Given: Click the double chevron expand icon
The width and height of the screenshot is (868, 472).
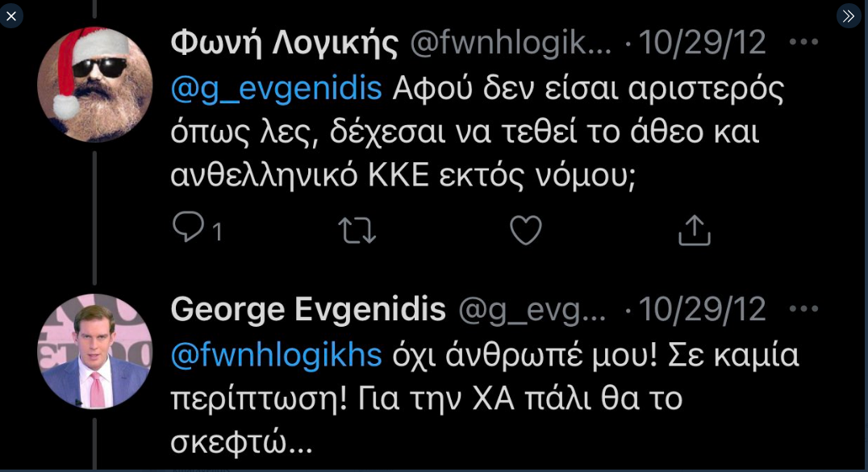Looking at the screenshot, I should click(x=849, y=15).
